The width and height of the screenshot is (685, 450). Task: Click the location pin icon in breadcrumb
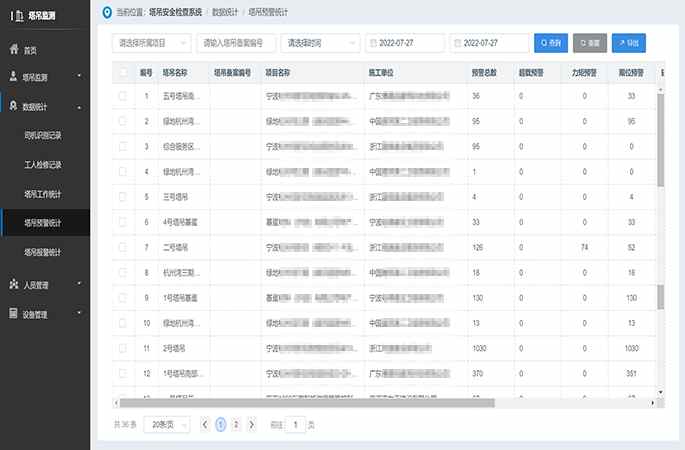tap(108, 13)
